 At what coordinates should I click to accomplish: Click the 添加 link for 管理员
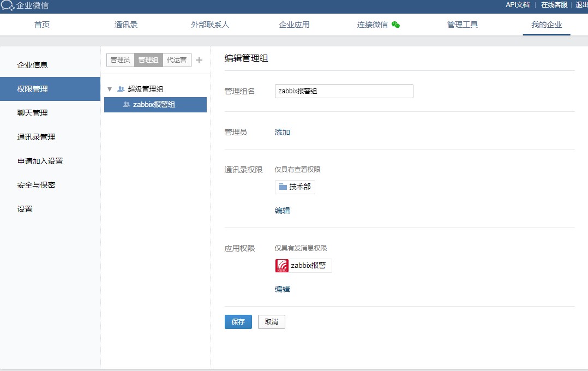(x=282, y=132)
